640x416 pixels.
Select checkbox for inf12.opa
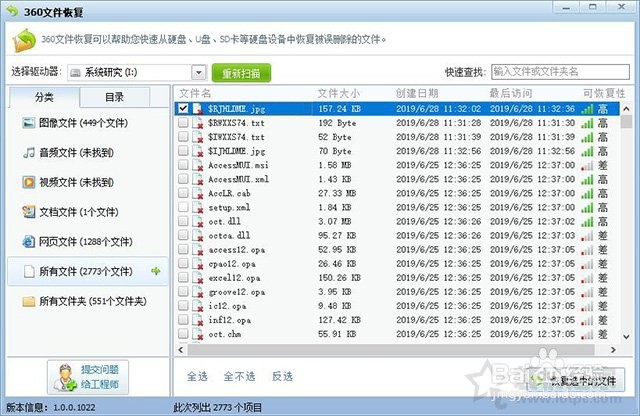pos(183,320)
